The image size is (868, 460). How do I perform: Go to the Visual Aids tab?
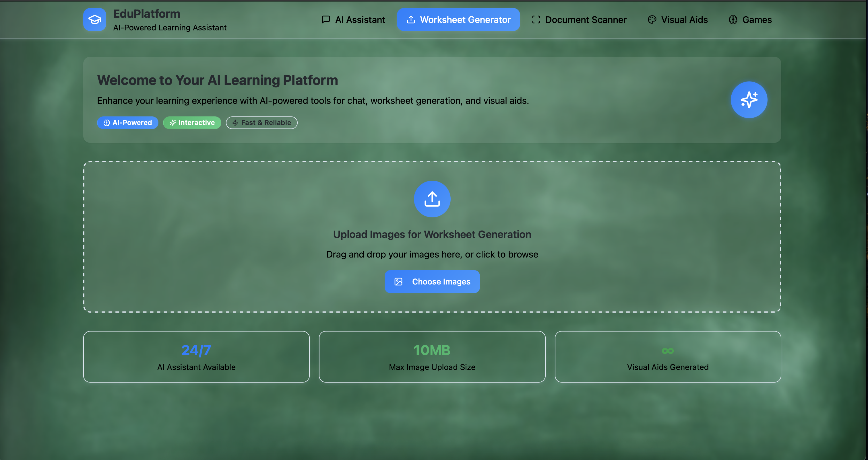684,20
